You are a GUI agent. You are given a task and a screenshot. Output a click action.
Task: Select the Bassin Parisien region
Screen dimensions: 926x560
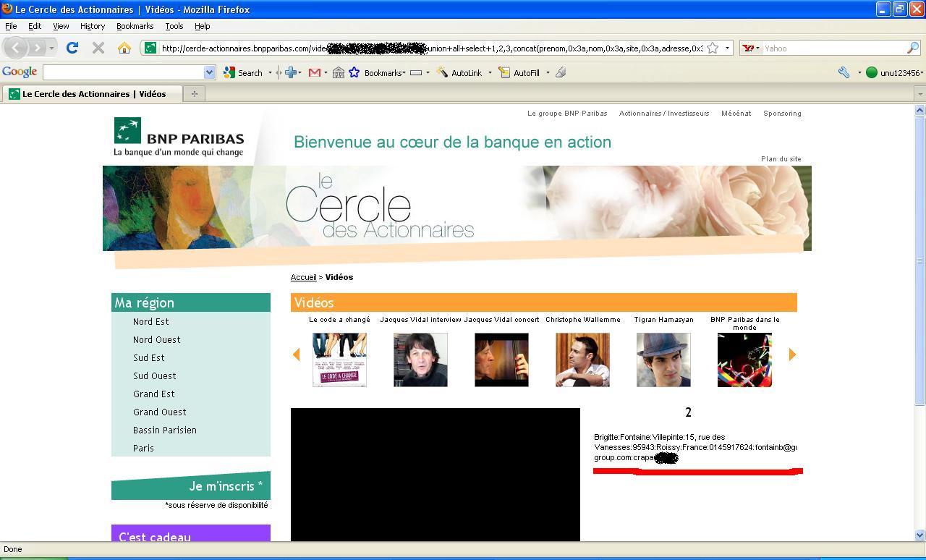[164, 430]
